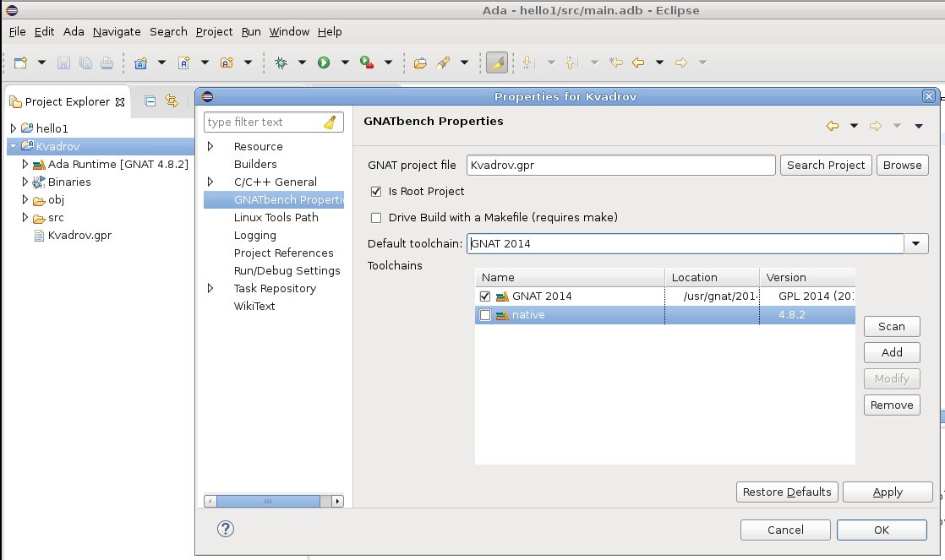Click the Debug bug icon
This screenshot has height=560, width=945.
(281, 63)
